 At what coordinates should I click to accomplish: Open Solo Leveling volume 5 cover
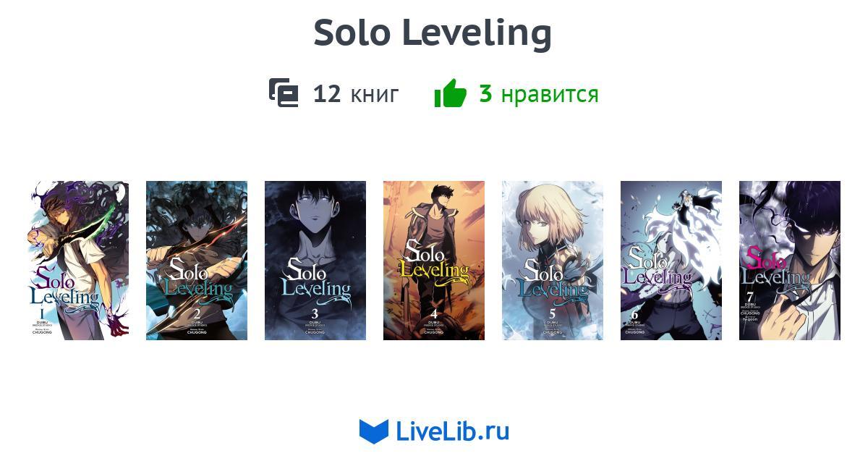(x=553, y=261)
